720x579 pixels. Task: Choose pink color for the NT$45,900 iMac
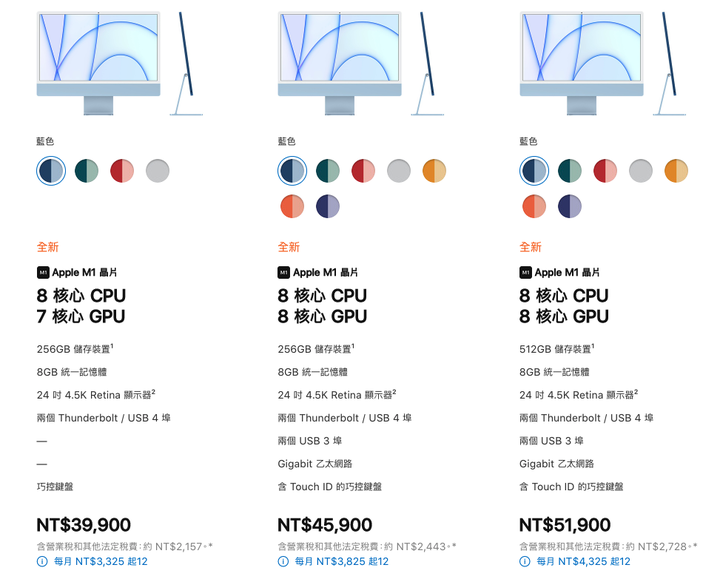pos(363,171)
